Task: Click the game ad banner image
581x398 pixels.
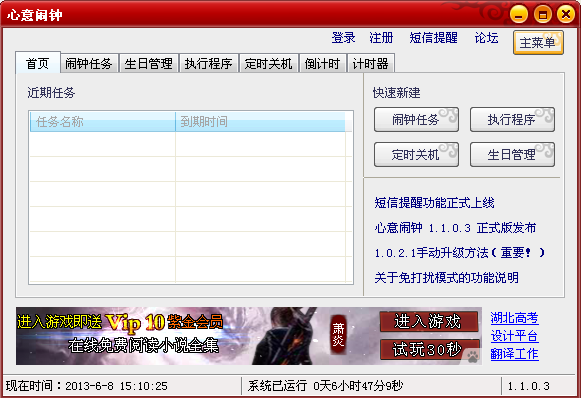Action: [x=249, y=336]
